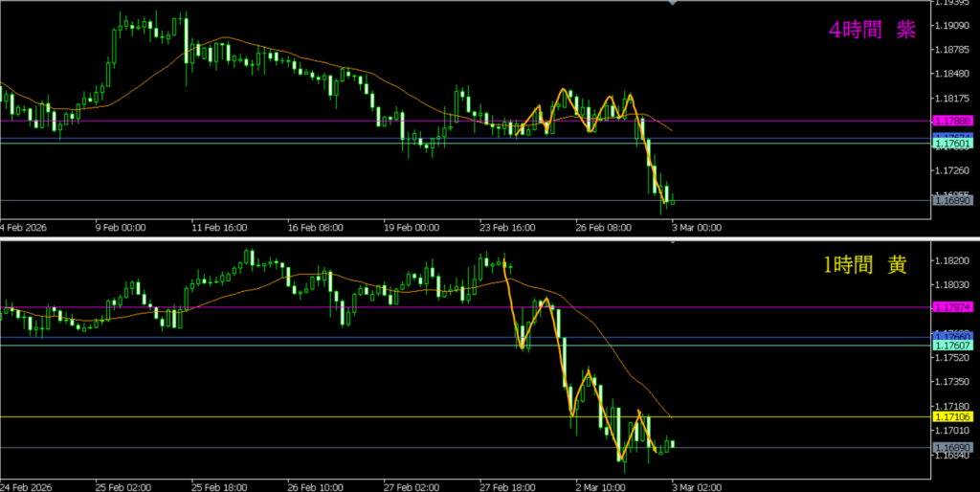This screenshot has width=980, height=492.
Task: Click the '9 Feb 00:00' date on the upper time axis
Action: point(121,229)
